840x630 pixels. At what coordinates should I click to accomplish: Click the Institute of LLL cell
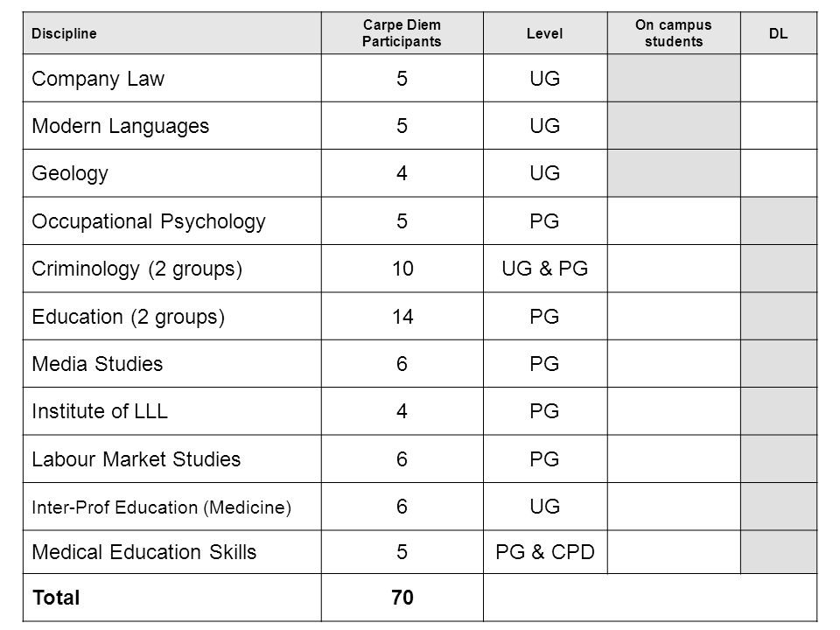click(172, 411)
